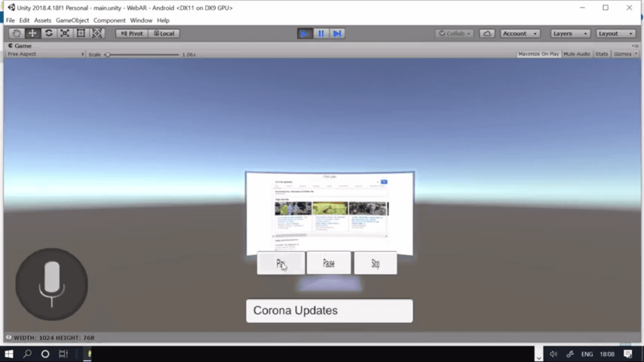
Task: Select the Hand tool in toolbar
Action: [17, 34]
